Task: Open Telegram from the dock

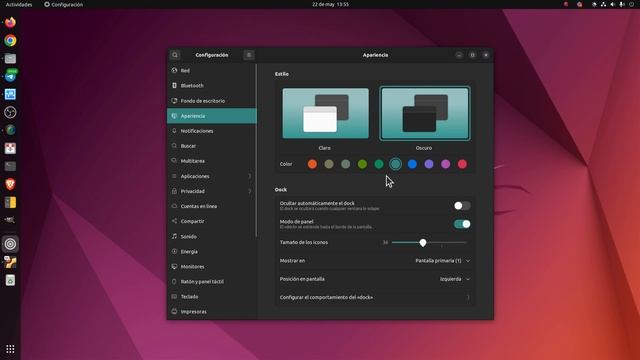Action: coord(10,76)
